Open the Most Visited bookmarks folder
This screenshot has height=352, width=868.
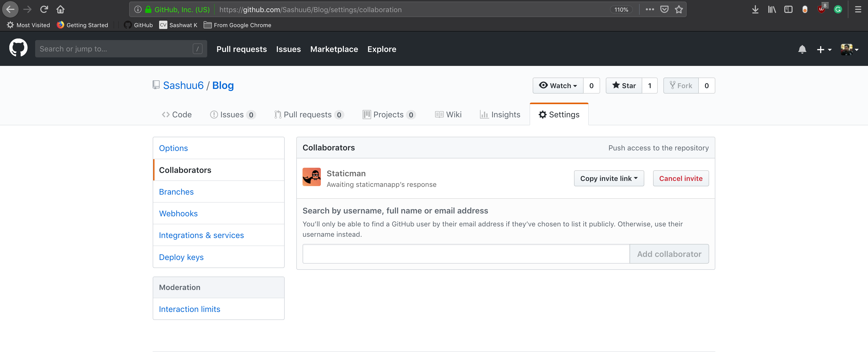coord(28,25)
